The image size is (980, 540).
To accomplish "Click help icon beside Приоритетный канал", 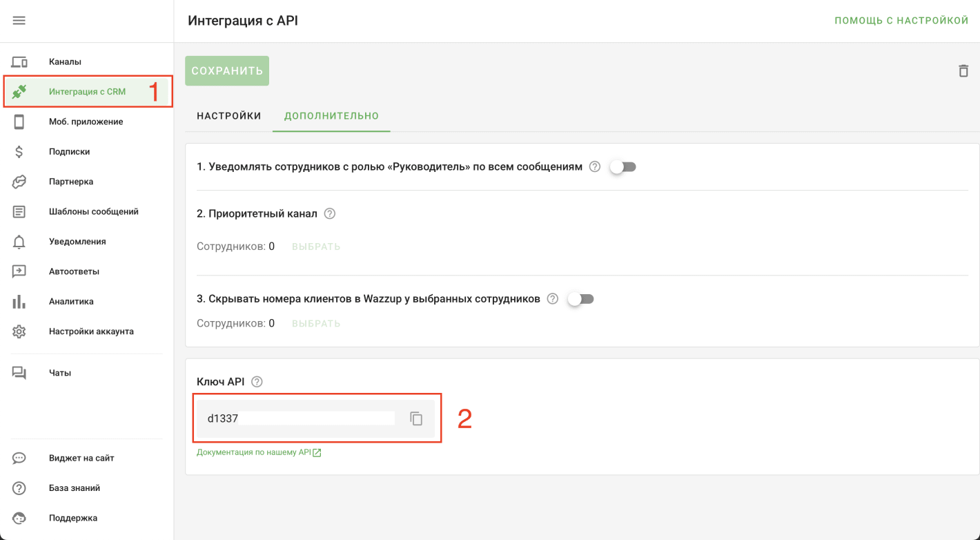I will coord(330,214).
